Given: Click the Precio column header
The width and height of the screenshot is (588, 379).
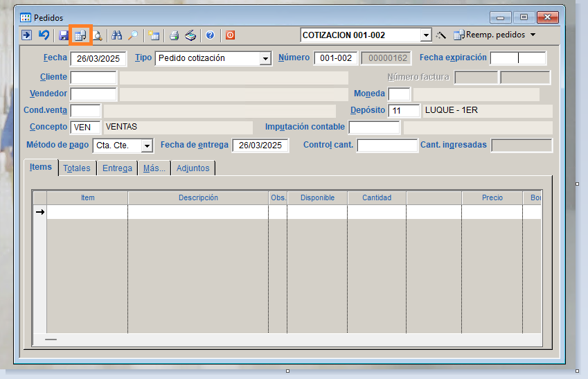Looking at the screenshot, I should (x=492, y=198).
